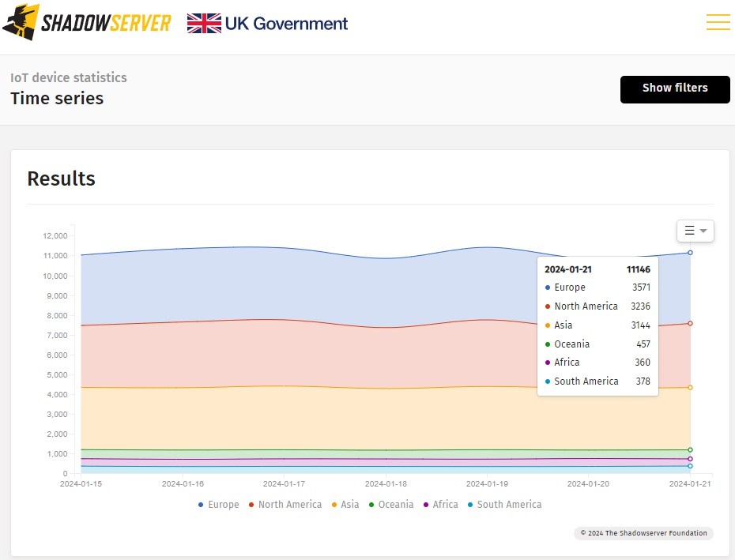
Task: Click North America data point marker at right edge
Action: point(690,323)
